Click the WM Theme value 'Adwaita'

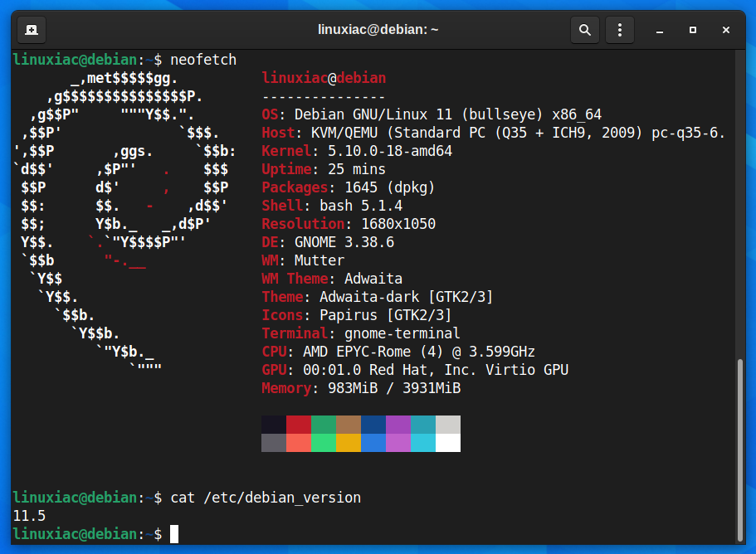[x=373, y=279]
